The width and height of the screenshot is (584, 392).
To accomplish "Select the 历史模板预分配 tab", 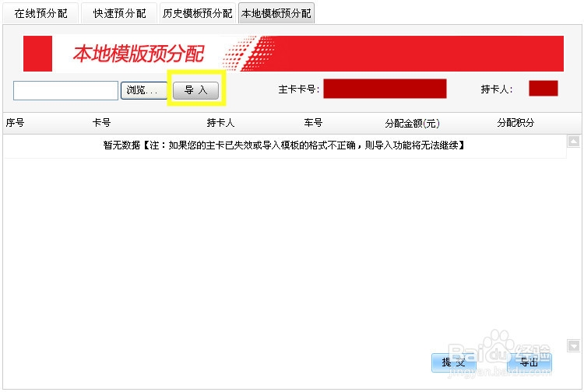I will pyautogui.click(x=198, y=13).
